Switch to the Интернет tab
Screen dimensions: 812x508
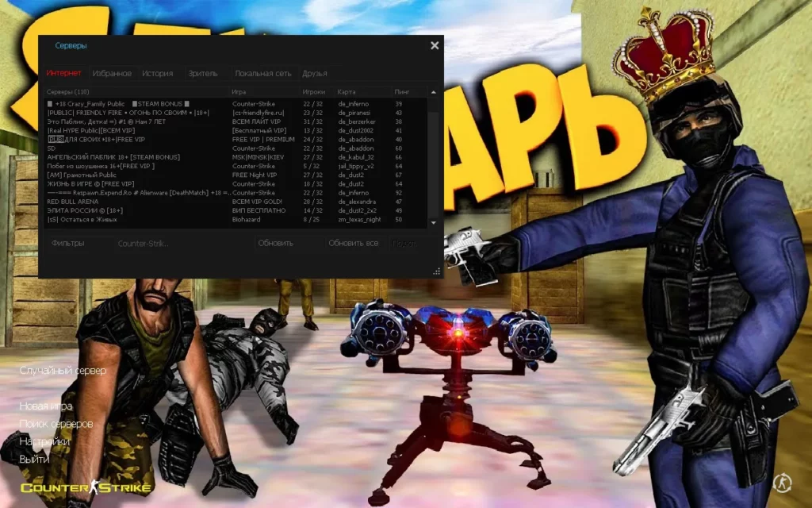click(63, 73)
